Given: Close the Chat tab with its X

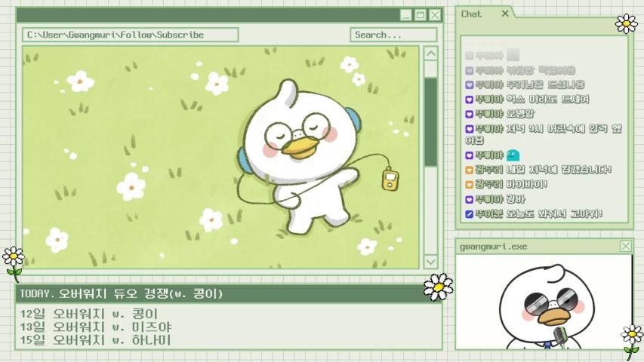Looking at the screenshot, I should pyautogui.click(x=505, y=14).
